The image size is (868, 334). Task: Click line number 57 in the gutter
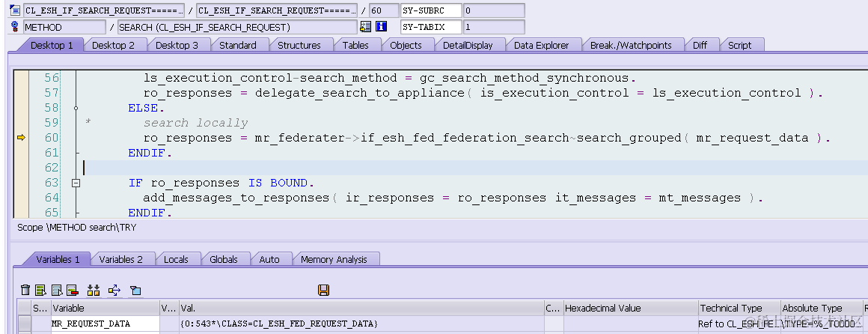[51, 93]
